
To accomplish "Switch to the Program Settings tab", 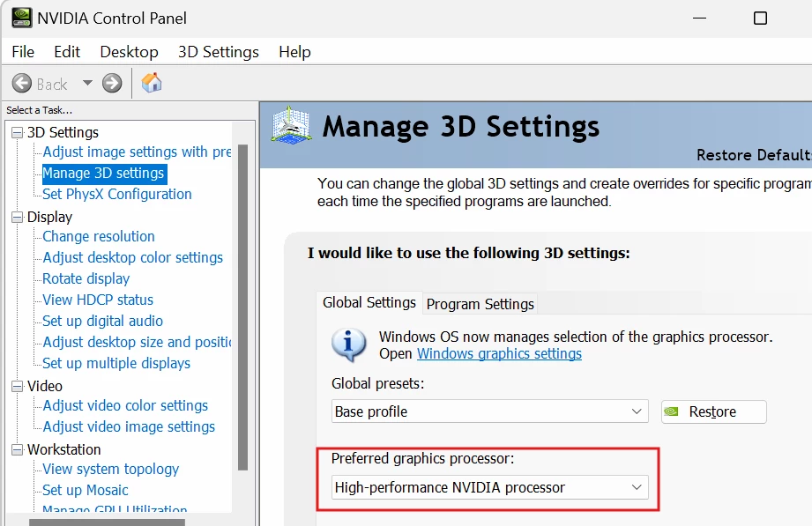I will (480, 304).
